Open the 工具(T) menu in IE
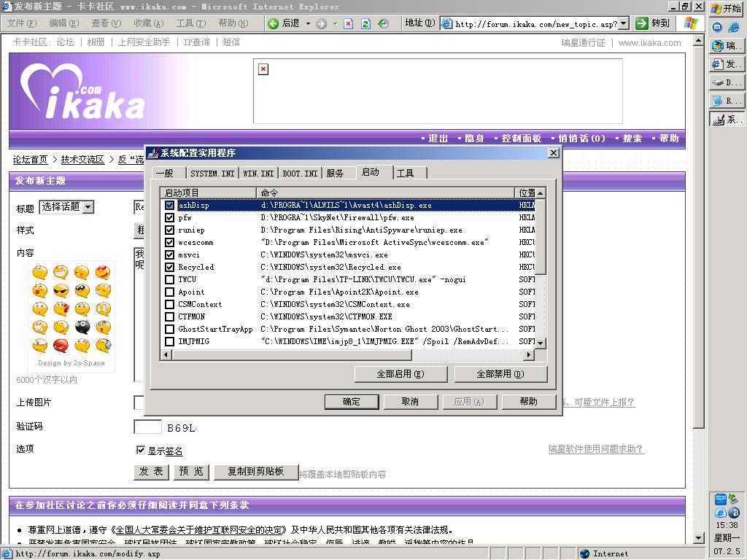 [191, 23]
